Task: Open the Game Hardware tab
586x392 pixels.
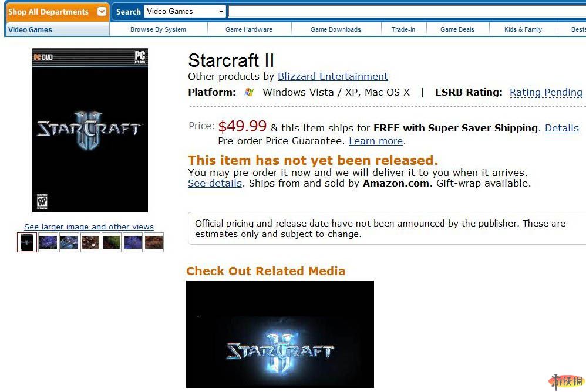Action: pos(249,29)
